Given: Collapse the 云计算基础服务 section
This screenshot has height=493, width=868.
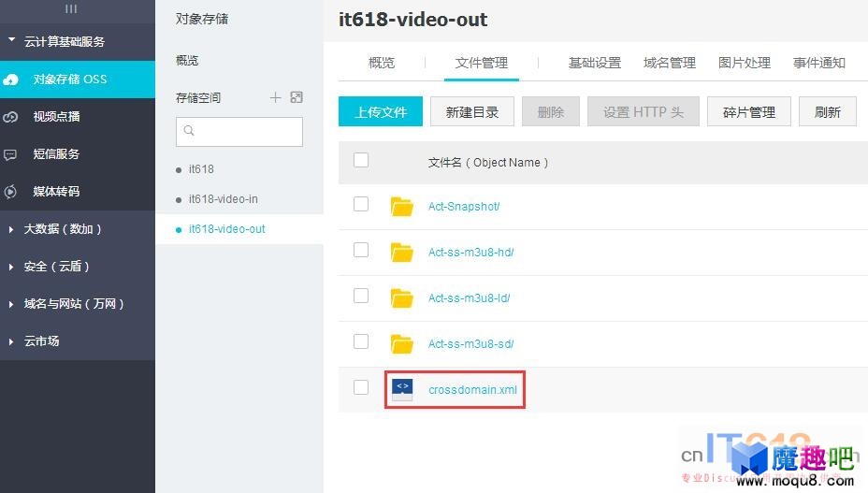Looking at the screenshot, I should (11, 40).
